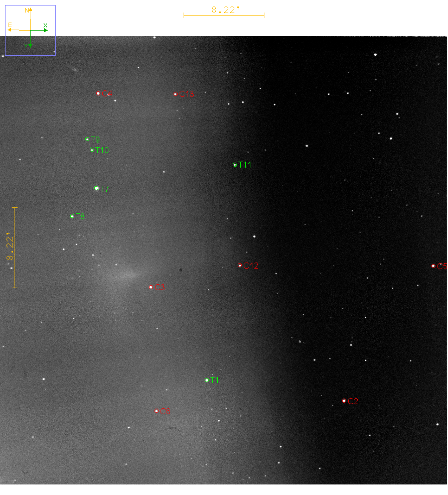Click the faint diffuse glow beside C3
This screenshot has width=448, height=495.
tap(120, 275)
